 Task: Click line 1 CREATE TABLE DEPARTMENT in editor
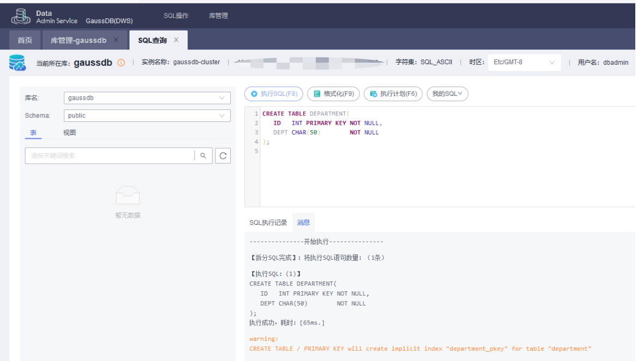pyautogui.click(x=305, y=114)
